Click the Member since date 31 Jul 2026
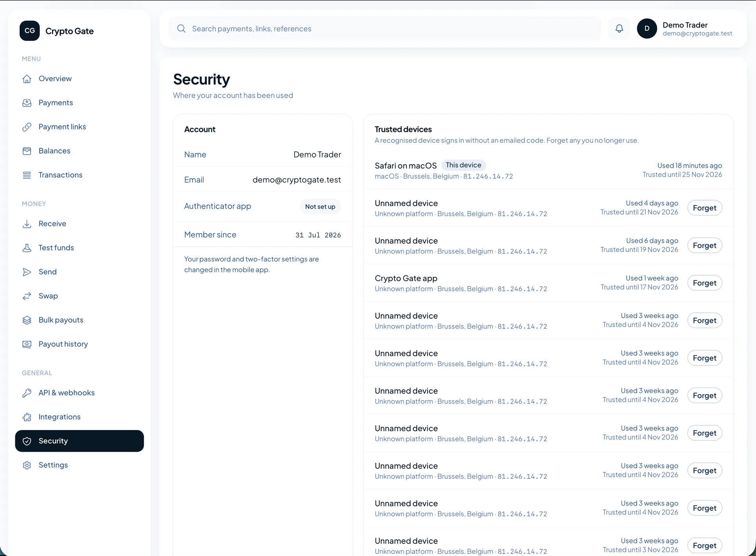The height and width of the screenshot is (556, 756). (x=318, y=235)
